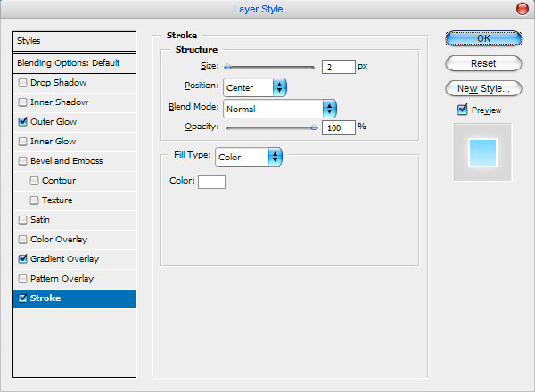Open the Fill Type dropdown showing Color
Viewport: 535px width, 392px height.
tap(249, 157)
